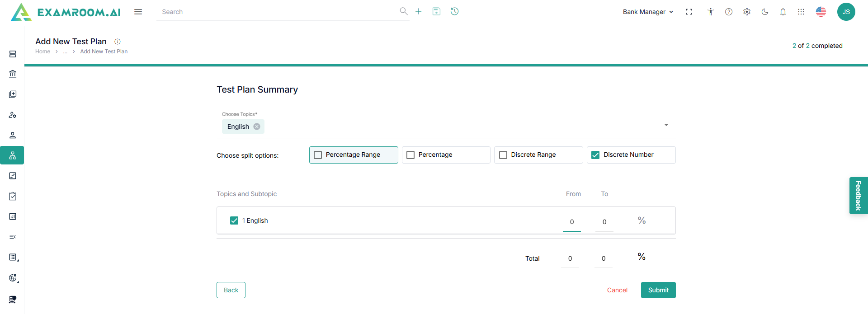Toggle fullscreen mode icon
868x314 pixels.
[x=689, y=12]
